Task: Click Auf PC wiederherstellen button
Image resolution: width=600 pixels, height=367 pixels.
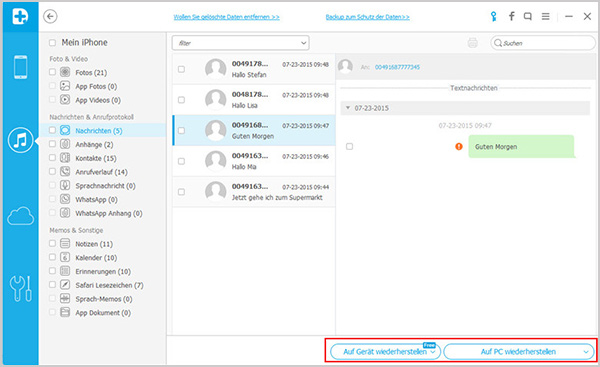Action: [x=518, y=352]
